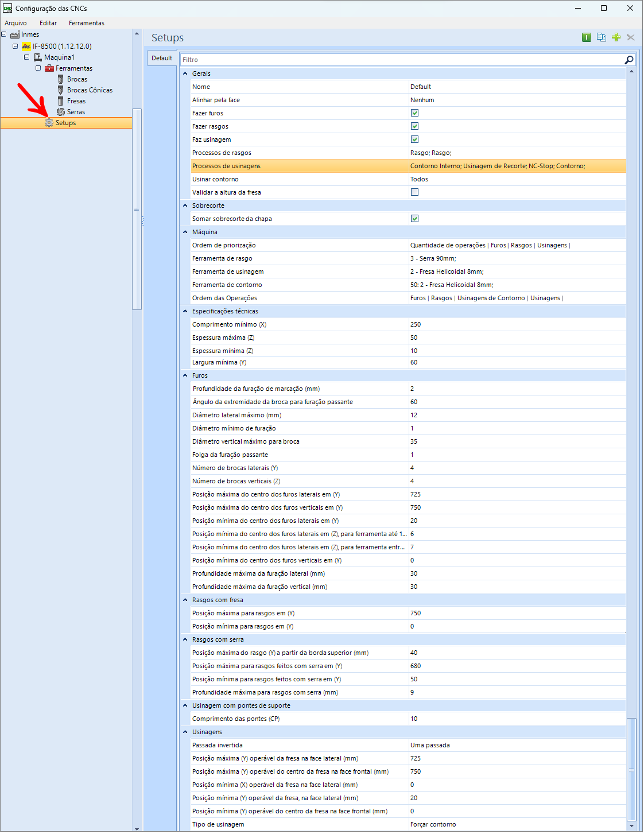Image resolution: width=644 pixels, height=834 pixels.
Task: Collapse the Especificações técnicas section
Action: (x=185, y=311)
